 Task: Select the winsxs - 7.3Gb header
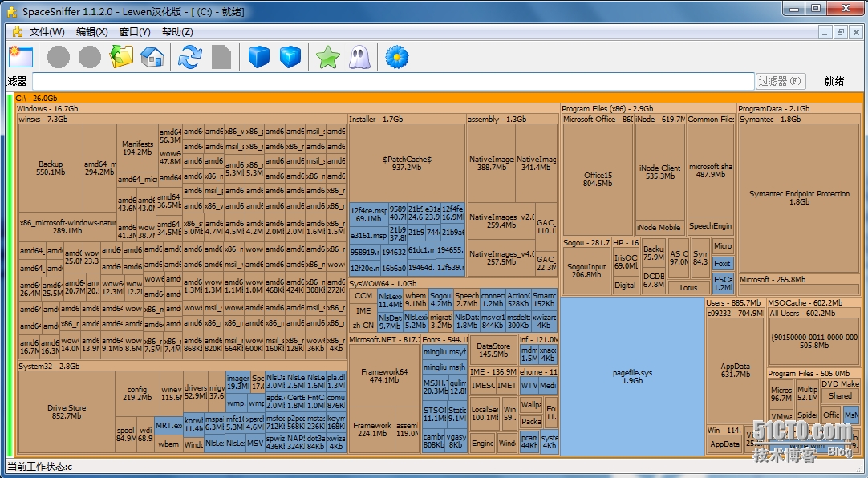coord(183,119)
